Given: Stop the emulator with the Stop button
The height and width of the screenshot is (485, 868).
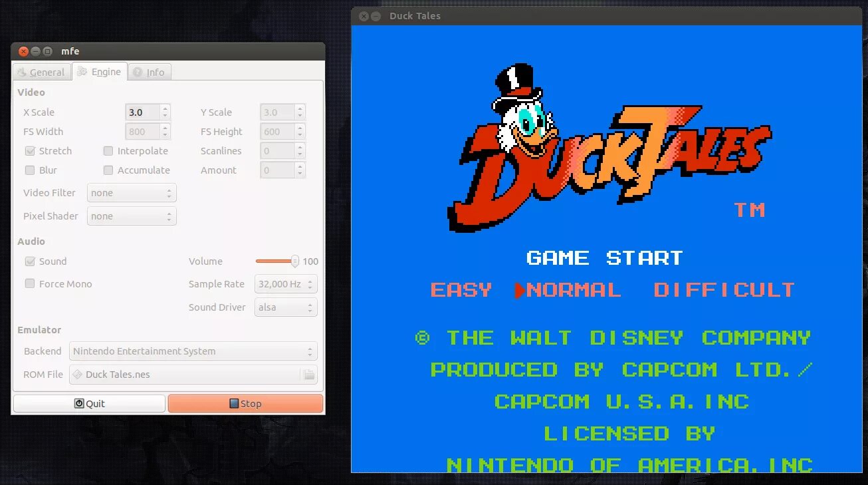Looking at the screenshot, I should [245, 404].
